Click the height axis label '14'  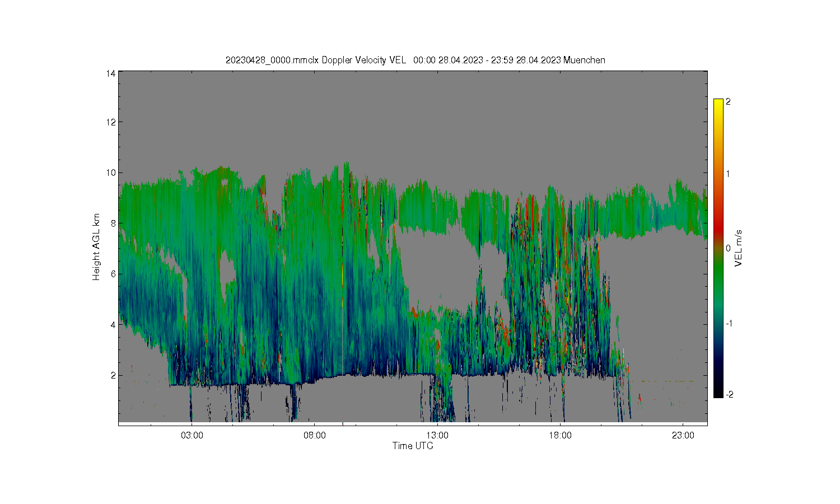point(111,73)
